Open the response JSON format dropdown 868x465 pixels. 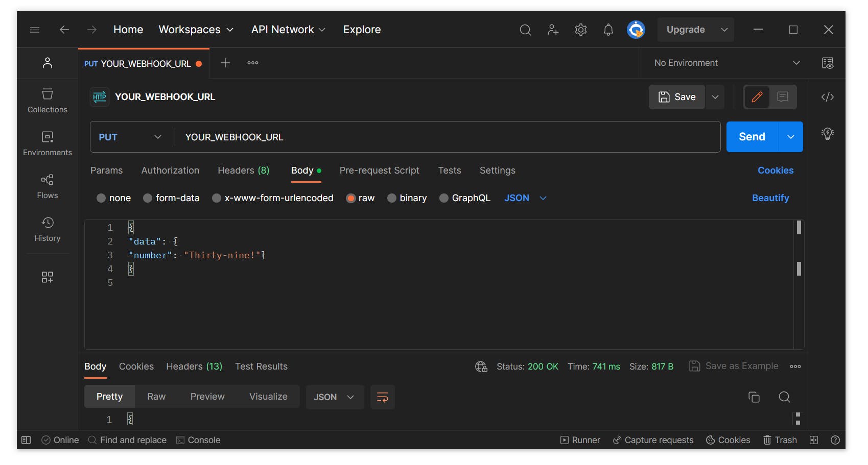click(x=335, y=397)
